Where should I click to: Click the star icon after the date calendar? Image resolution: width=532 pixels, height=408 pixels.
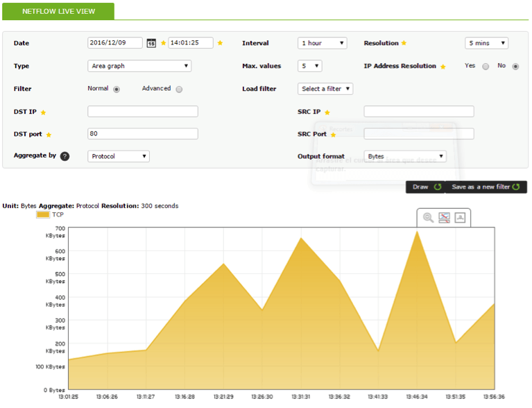coord(163,43)
